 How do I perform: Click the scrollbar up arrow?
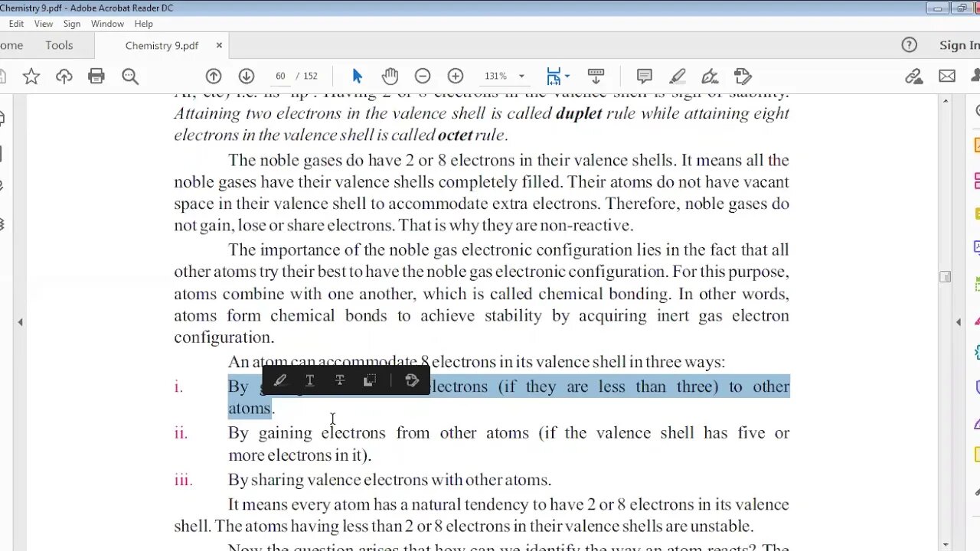click(x=946, y=101)
